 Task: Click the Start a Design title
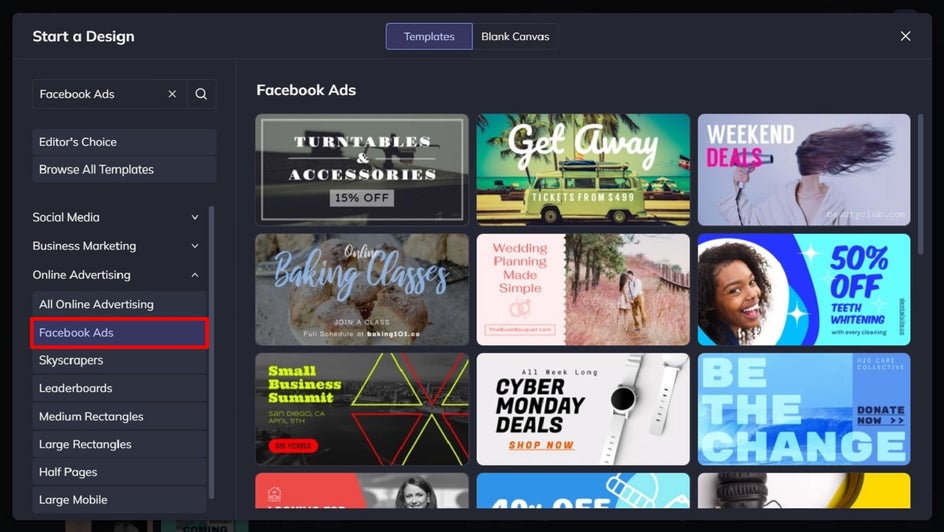[x=84, y=36]
